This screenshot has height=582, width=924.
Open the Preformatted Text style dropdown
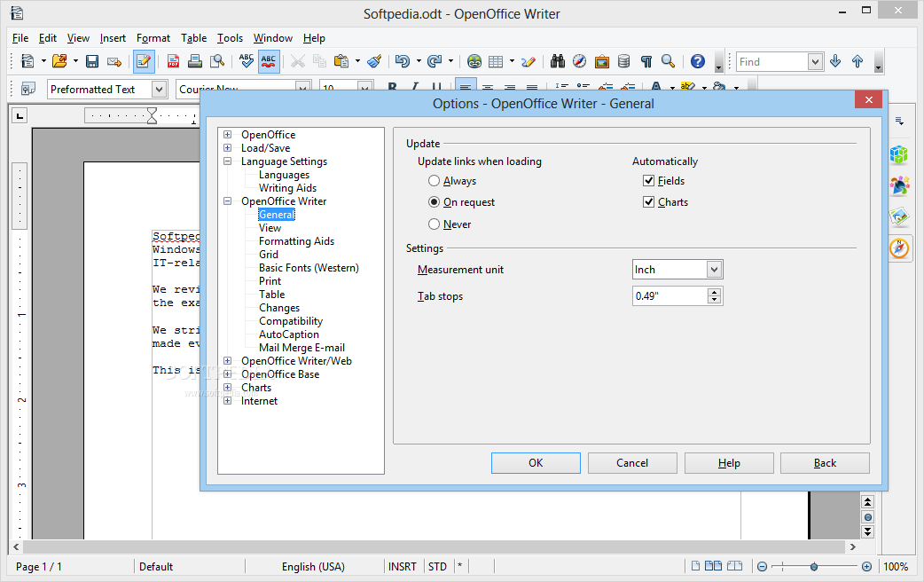[159, 89]
